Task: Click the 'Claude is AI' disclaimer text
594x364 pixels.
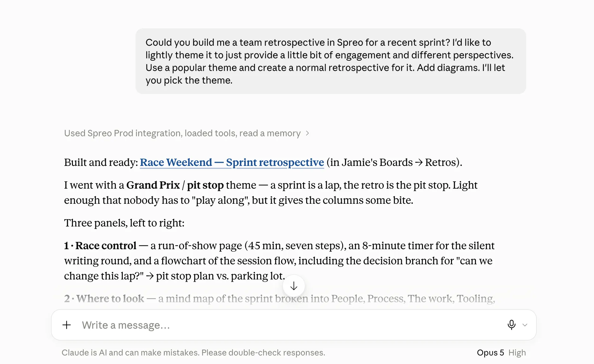Action: pyautogui.click(x=193, y=353)
